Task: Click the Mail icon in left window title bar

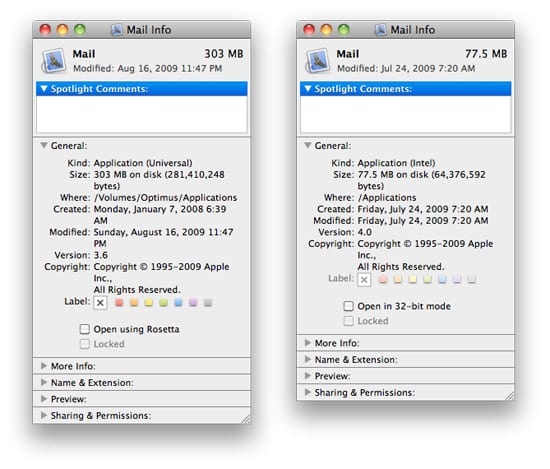Action: click(x=116, y=30)
